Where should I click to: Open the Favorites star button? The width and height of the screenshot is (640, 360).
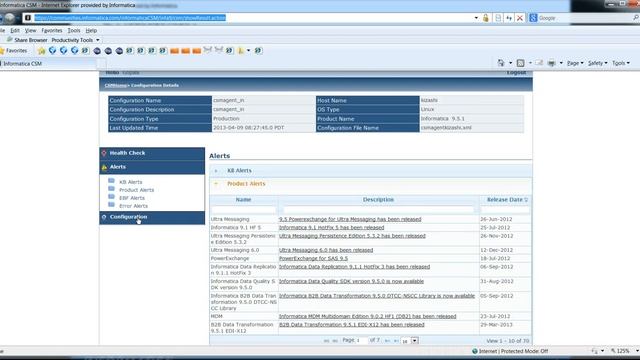pyautogui.click(x=14, y=51)
